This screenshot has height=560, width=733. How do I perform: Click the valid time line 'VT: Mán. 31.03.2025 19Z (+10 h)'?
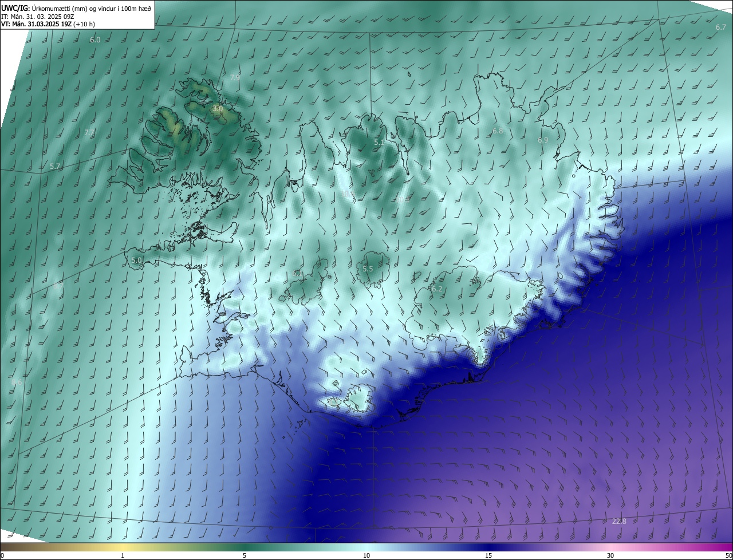48,24
